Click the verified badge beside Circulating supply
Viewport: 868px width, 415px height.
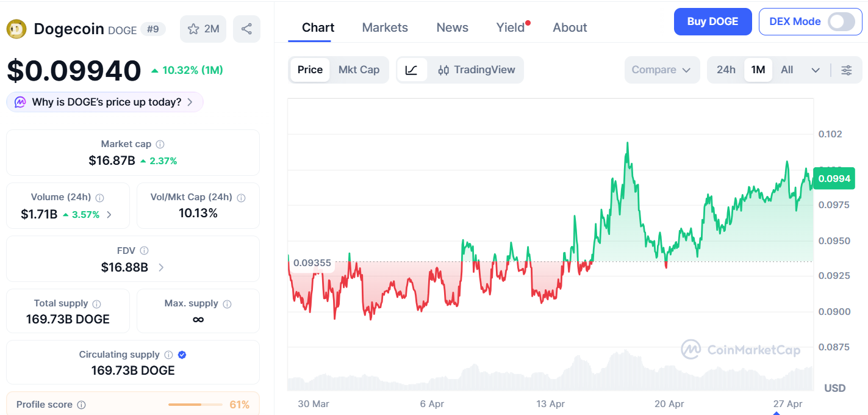click(x=182, y=355)
